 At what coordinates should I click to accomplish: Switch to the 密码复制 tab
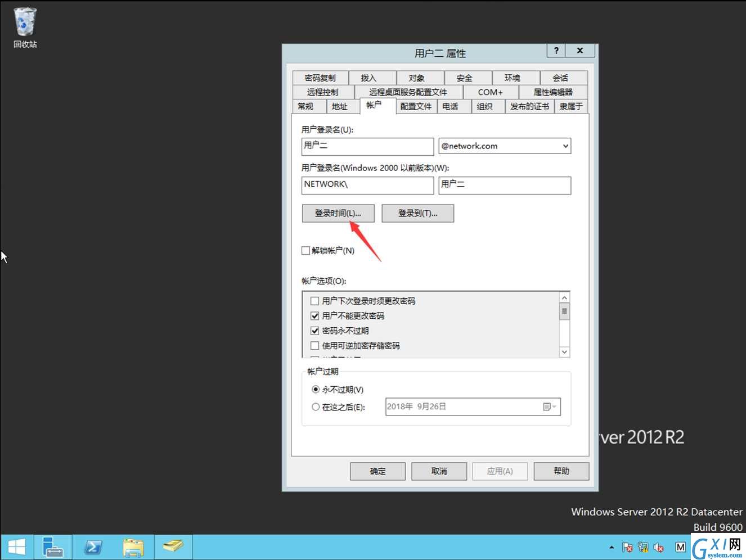(320, 78)
